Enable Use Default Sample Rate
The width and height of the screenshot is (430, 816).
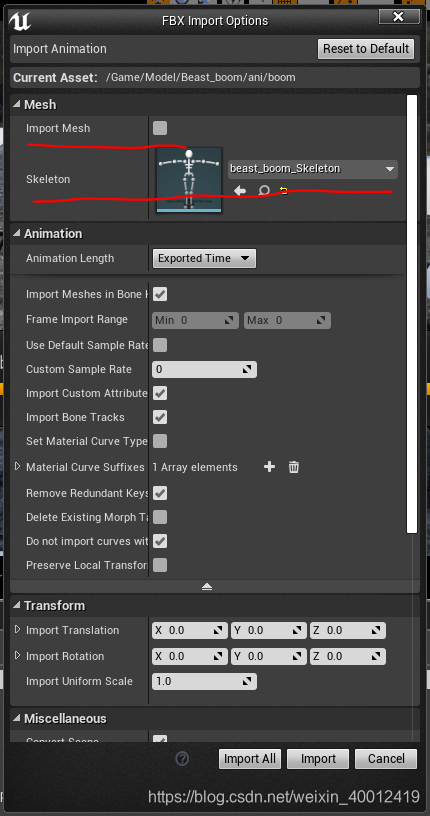click(x=160, y=345)
